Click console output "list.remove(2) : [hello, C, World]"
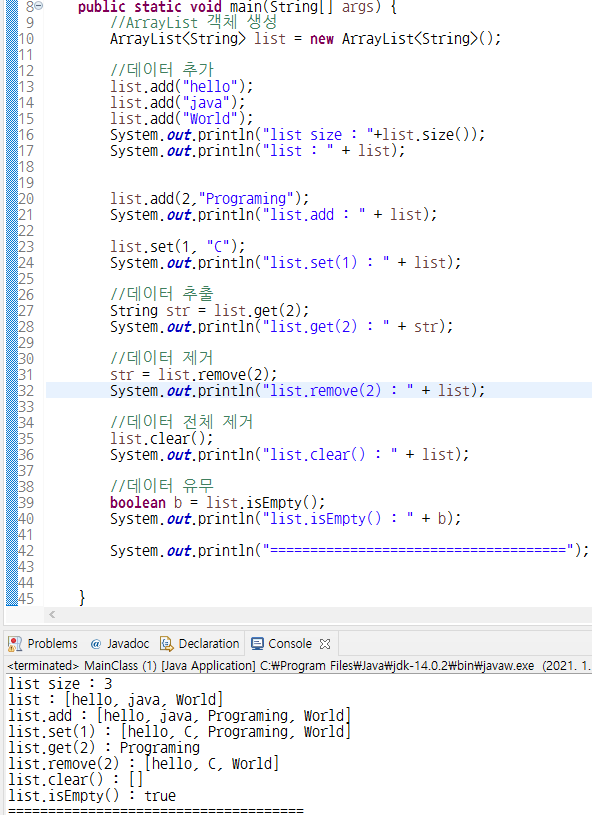 (143, 764)
